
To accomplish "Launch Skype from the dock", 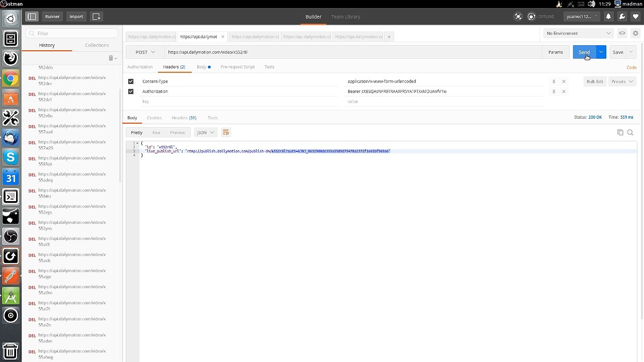I will coord(11,157).
